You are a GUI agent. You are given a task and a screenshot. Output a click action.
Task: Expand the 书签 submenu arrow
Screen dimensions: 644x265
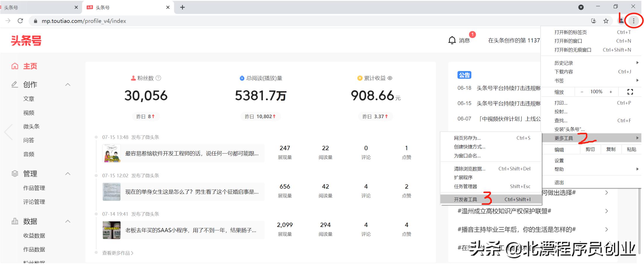click(637, 80)
